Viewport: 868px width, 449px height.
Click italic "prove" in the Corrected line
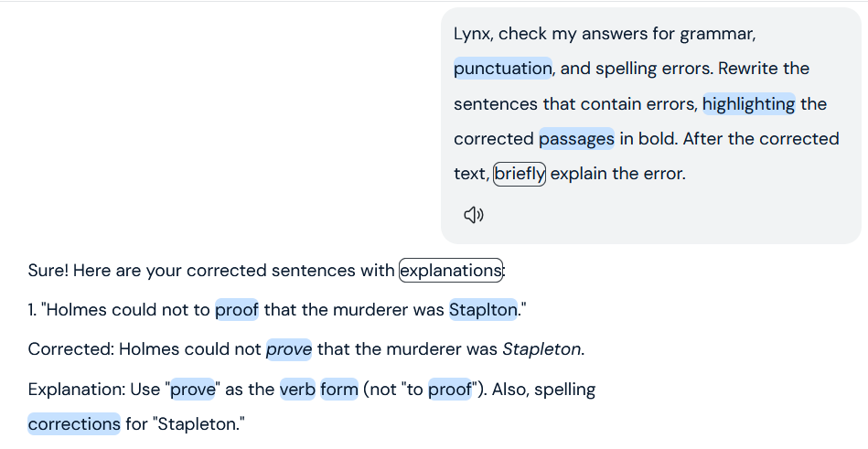point(289,349)
